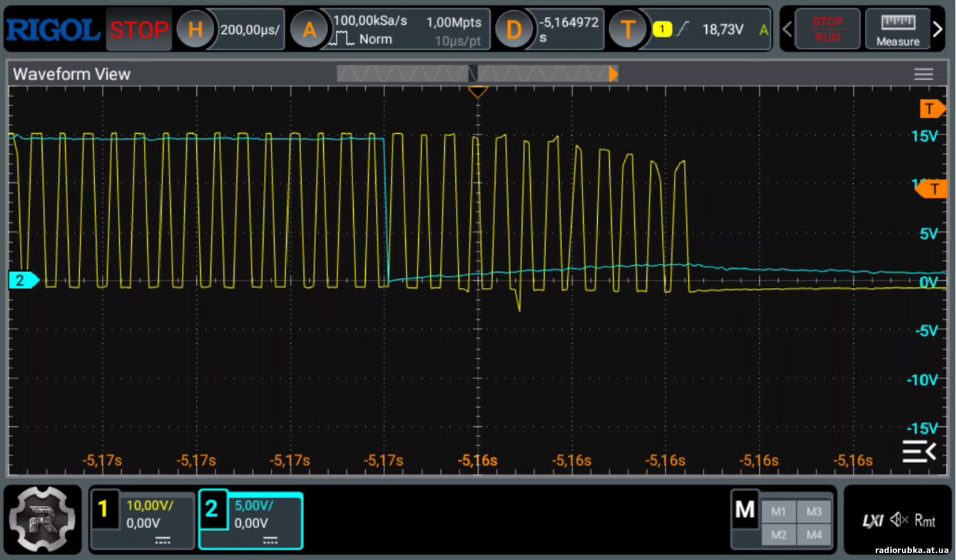Toggle the STOP RUN acquisition button
Image resolution: width=956 pixels, height=560 pixels.
pos(827,29)
